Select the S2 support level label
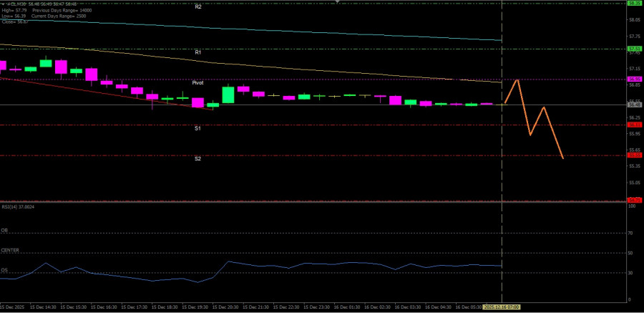644x313 pixels. point(197,159)
